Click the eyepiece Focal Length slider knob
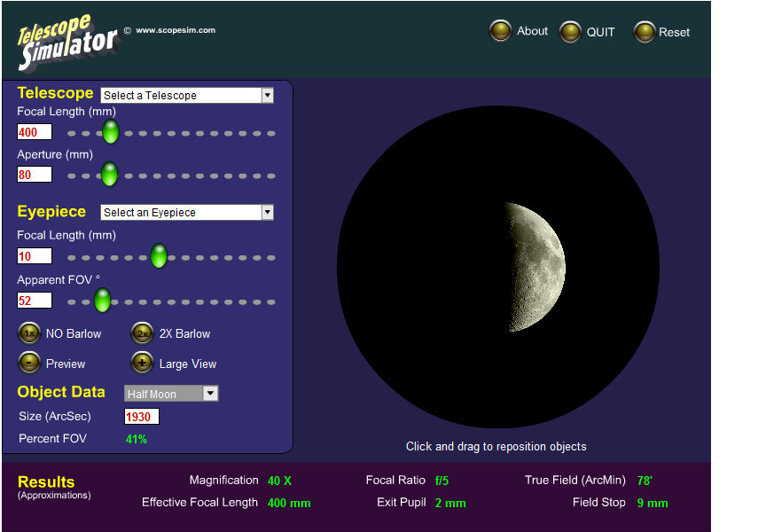 (159, 256)
